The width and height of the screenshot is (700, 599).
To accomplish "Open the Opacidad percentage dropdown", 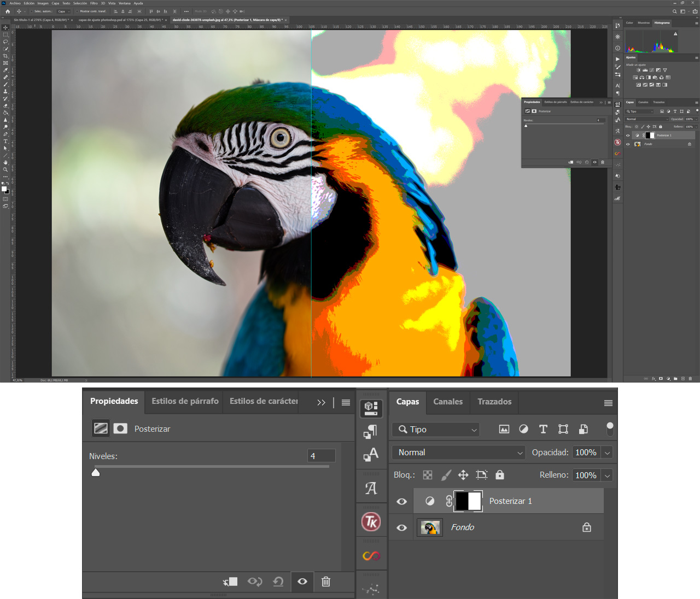I will (x=607, y=452).
